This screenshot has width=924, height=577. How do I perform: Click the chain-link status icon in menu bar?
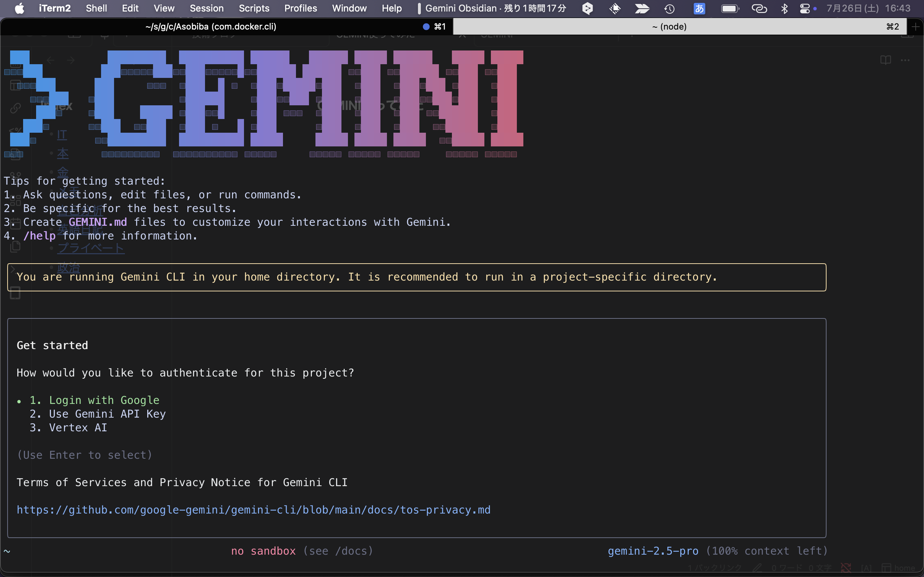[759, 8]
